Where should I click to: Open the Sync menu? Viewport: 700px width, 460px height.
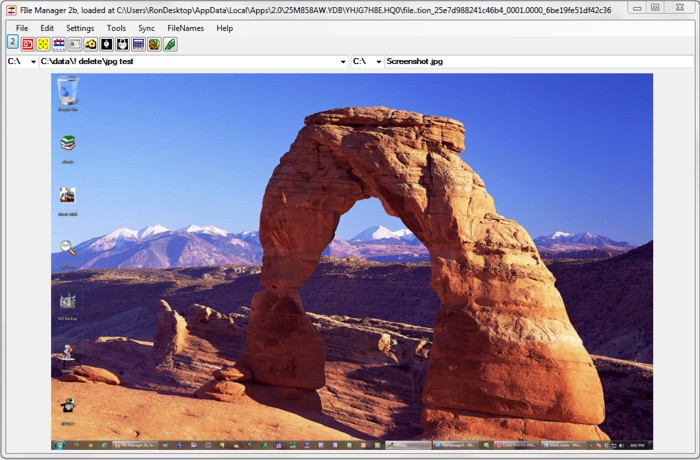coord(146,28)
